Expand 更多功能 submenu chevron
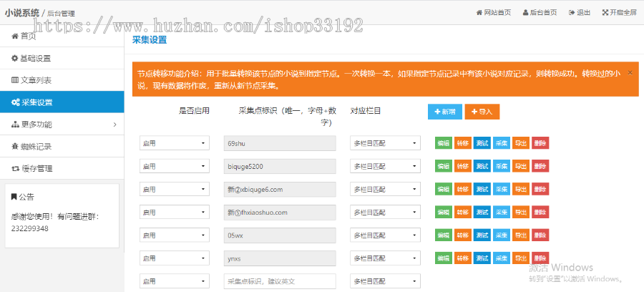This screenshot has height=292, width=644. pyautogui.click(x=114, y=125)
